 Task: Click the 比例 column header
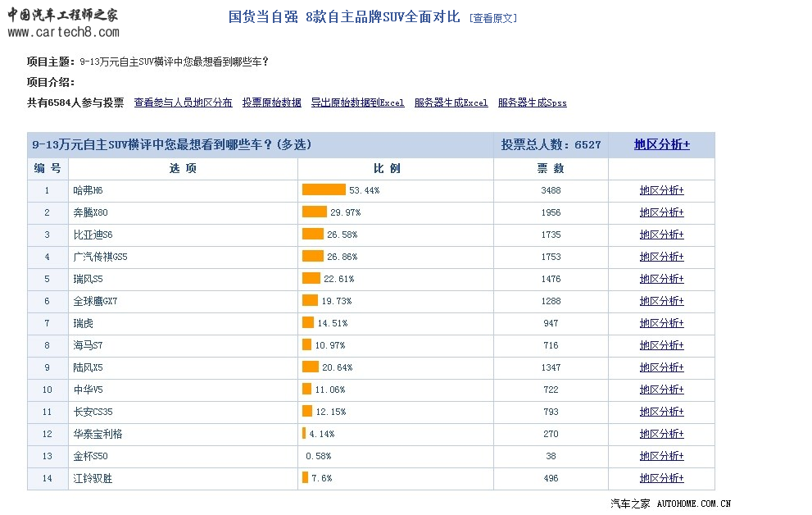[387, 168]
